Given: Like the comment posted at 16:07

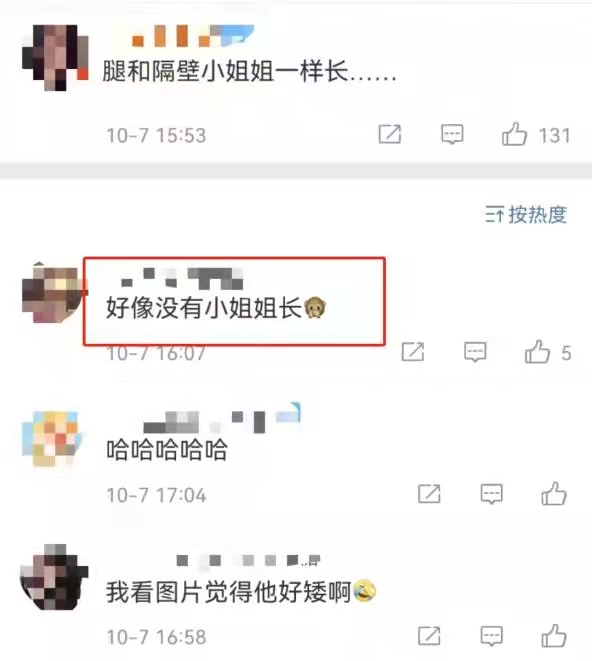Looking at the screenshot, I should (538, 352).
